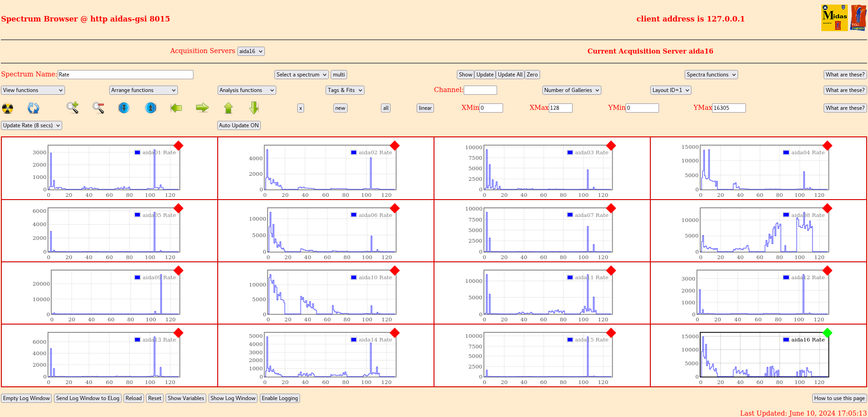Click the yellow radiation hazard icon

8,108
